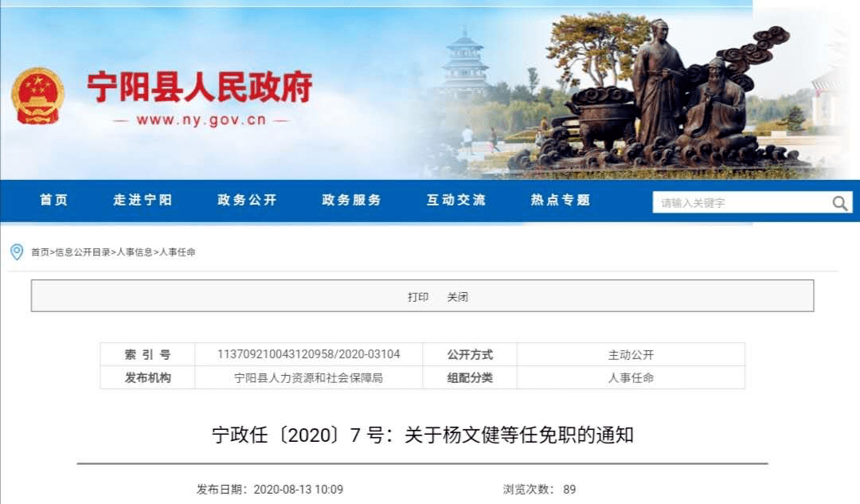Screen dimensions: 860x504
Task: Click the national emblem logo
Action: (38, 96)
